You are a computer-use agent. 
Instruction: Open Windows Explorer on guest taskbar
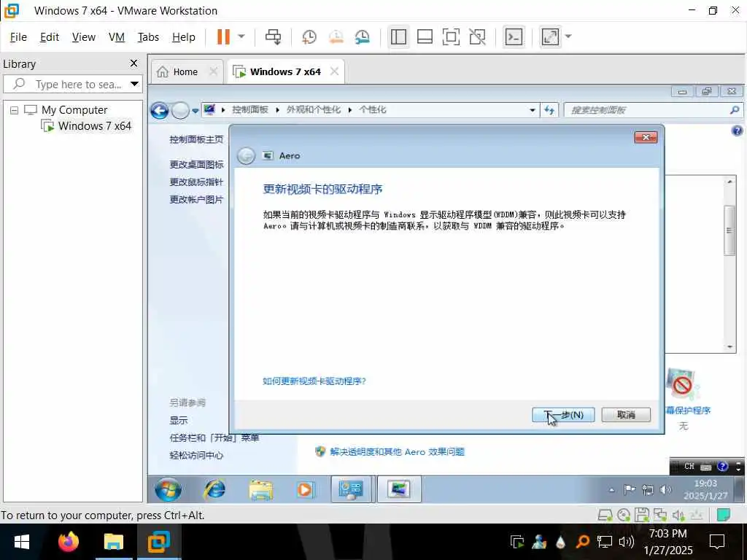coord(261,489)
